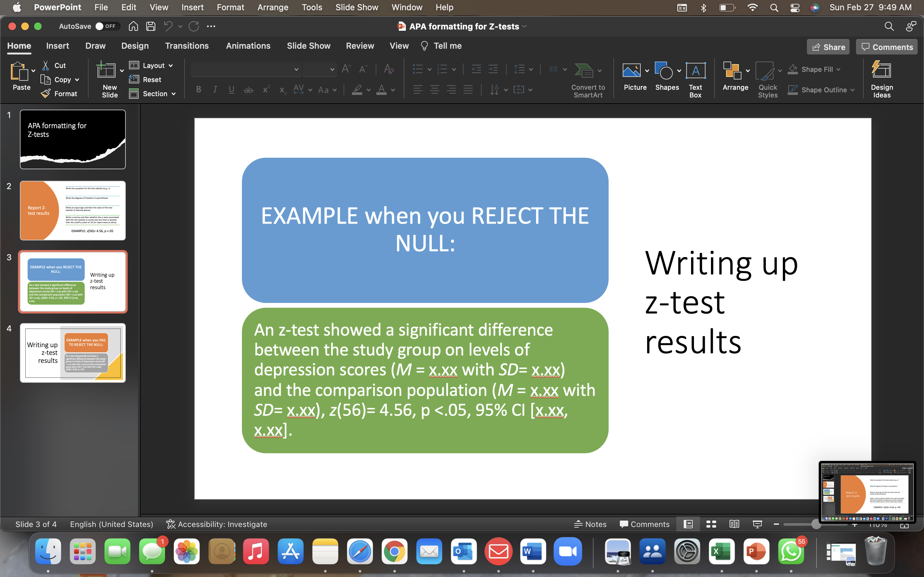Expand the Shape Fill dropdown
This screenshot has width=924, height=577.
838,69
